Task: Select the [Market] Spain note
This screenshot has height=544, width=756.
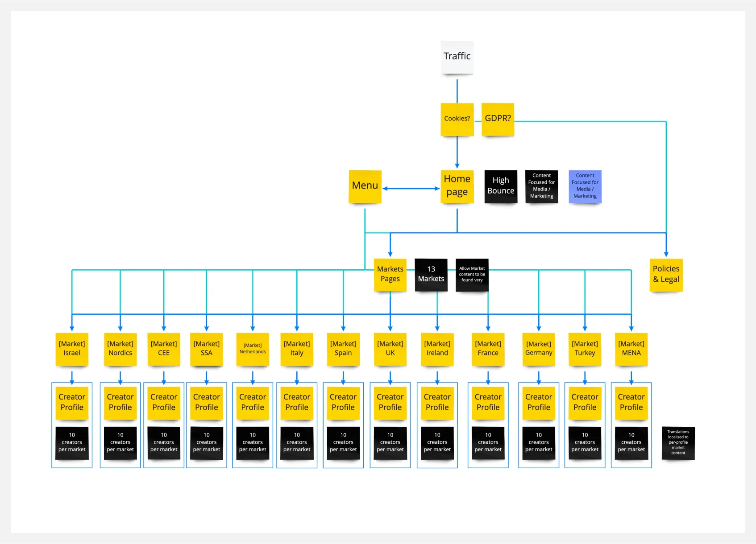Action: (x=343, y=350)
